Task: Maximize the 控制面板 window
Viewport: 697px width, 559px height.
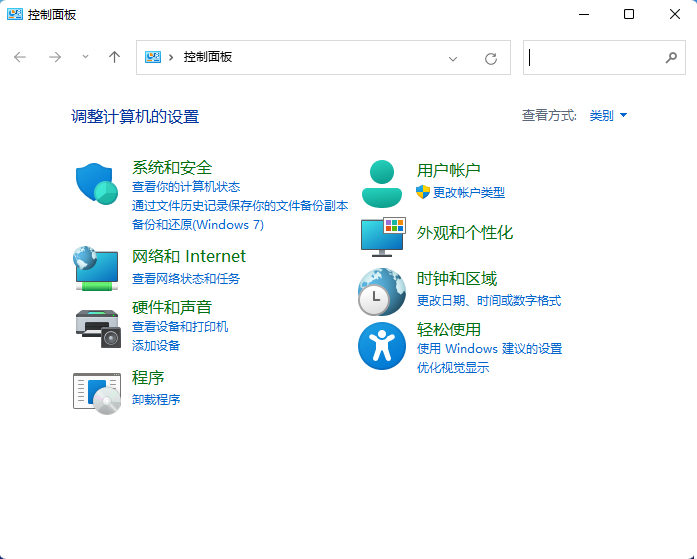Action: [629, 14]
